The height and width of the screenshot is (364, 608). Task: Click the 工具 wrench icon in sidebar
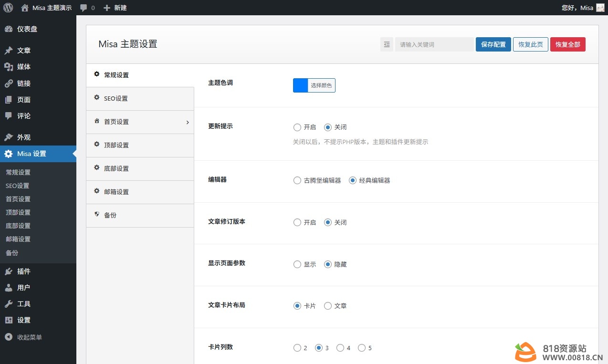9,304
